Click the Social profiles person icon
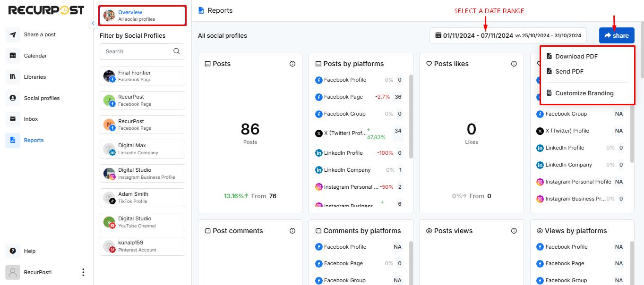This screenshot has width=644, height=285. click(x=13, y=98)
